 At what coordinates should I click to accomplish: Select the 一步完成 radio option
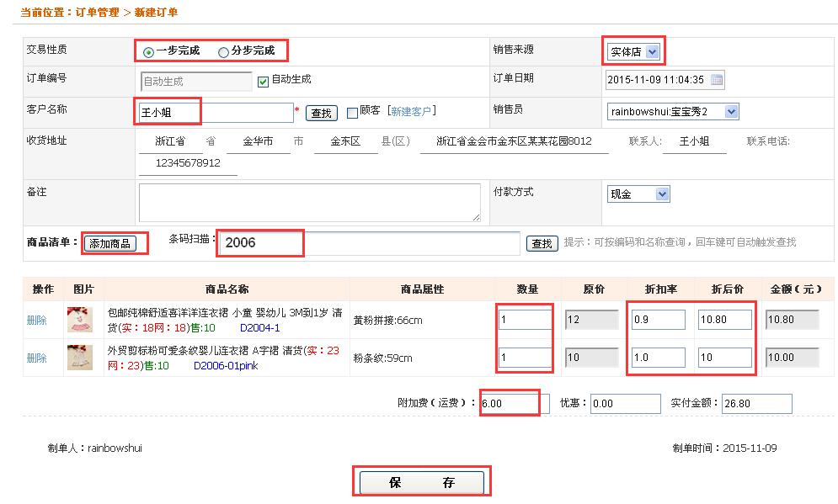(148, 52)
